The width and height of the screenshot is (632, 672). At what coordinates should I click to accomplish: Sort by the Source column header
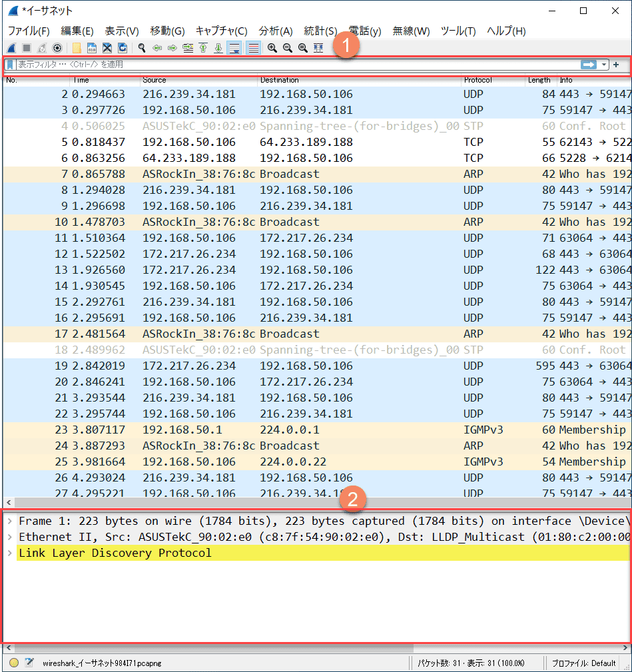coord(199,80)
